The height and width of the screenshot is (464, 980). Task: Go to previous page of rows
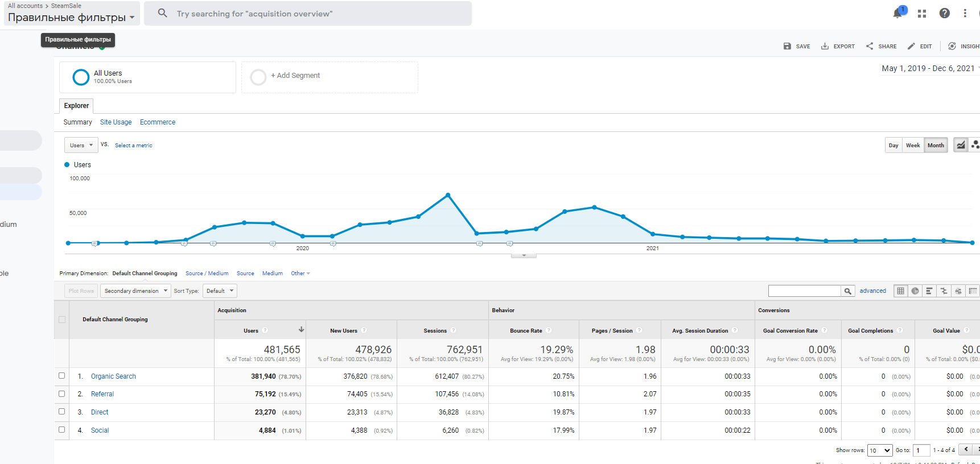coord(966,450)
